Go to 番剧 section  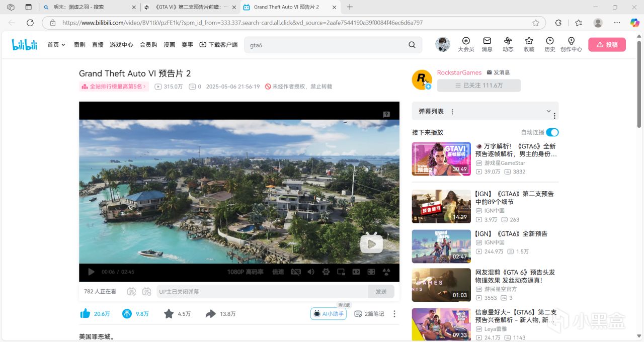[x=79, y=45]
